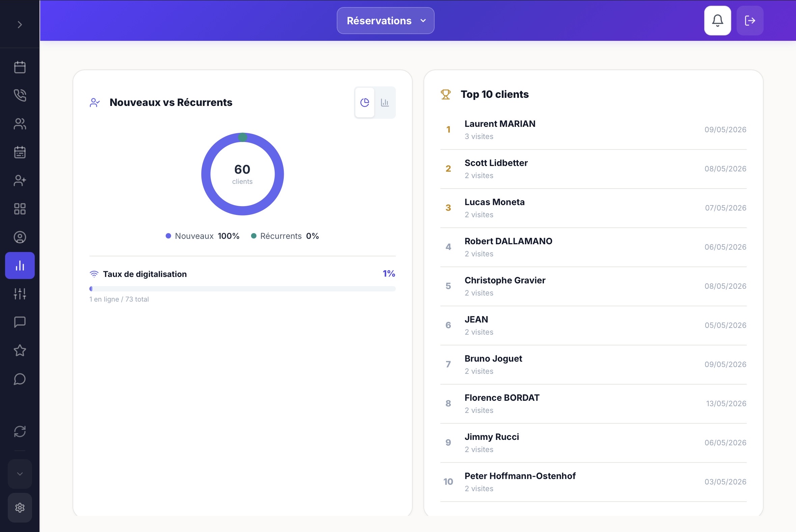This screenshot has width=796, height=532.
Task: Click the Top 10 clients heading
Action: [494, 94]
